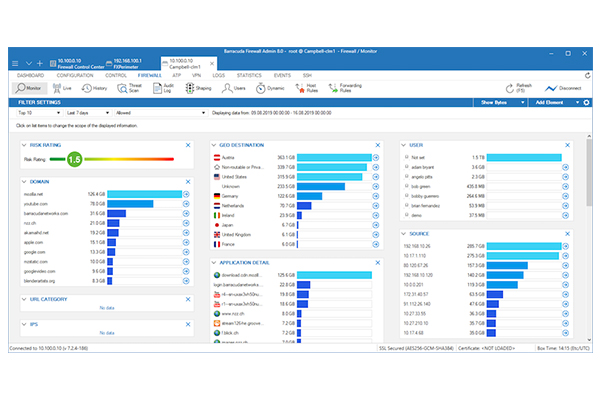Open the Shaping view
Viewport: 600px width, 400px height.
click(x=198, y=88)
